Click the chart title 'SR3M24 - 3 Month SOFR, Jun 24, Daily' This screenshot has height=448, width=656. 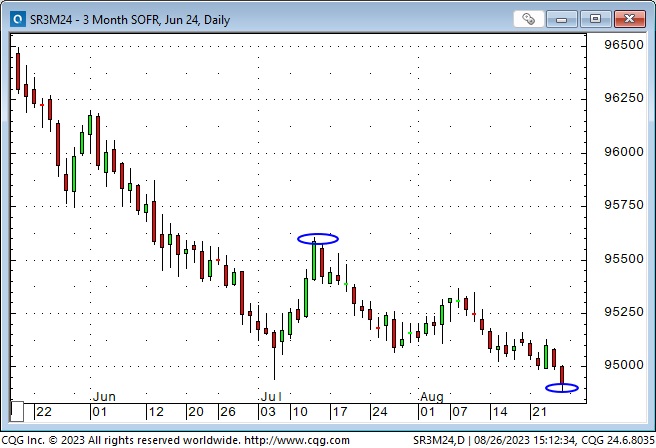[130, 20]
